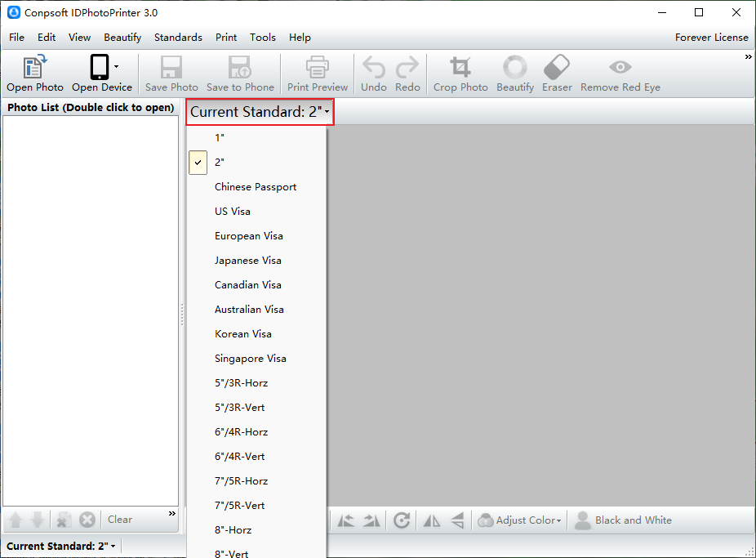Select the 1" standard option
756x558 pixels.
click(x=256, y=138)
